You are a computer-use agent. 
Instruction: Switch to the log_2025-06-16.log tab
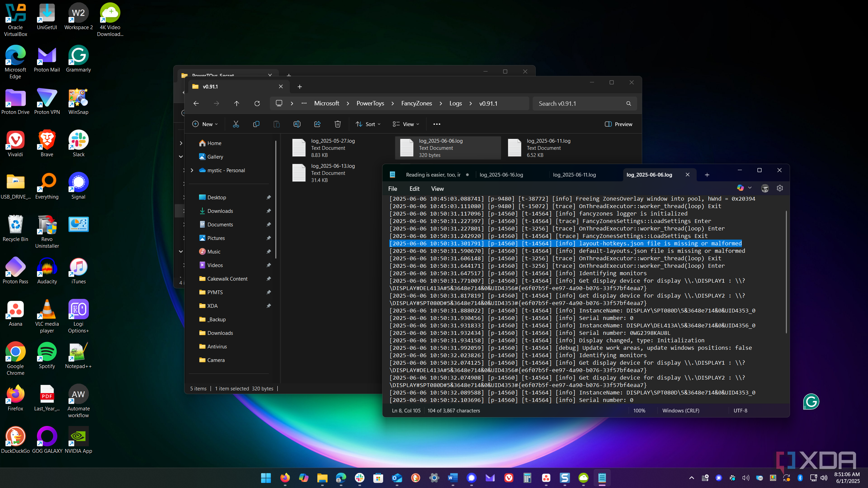(x=501, y=175)
